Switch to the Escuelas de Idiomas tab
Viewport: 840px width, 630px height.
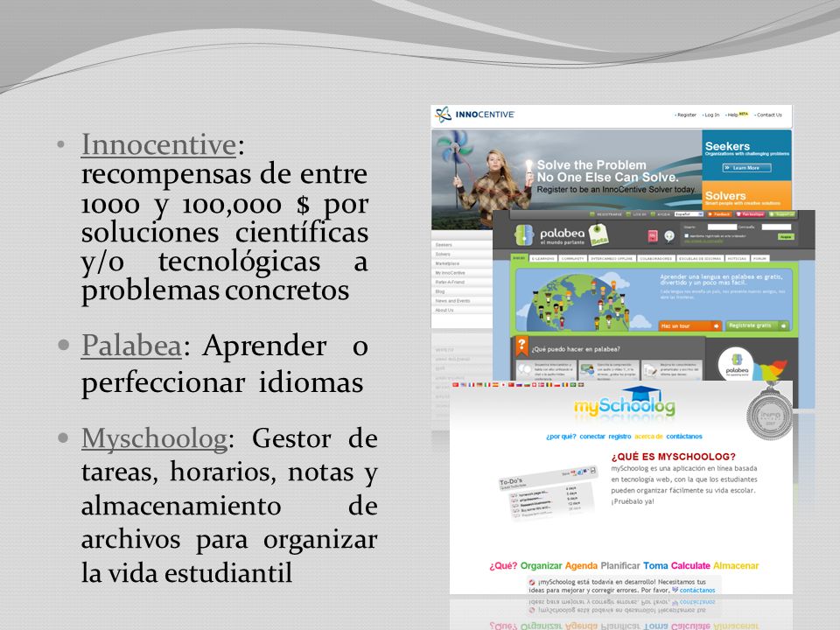pos(700,258)
